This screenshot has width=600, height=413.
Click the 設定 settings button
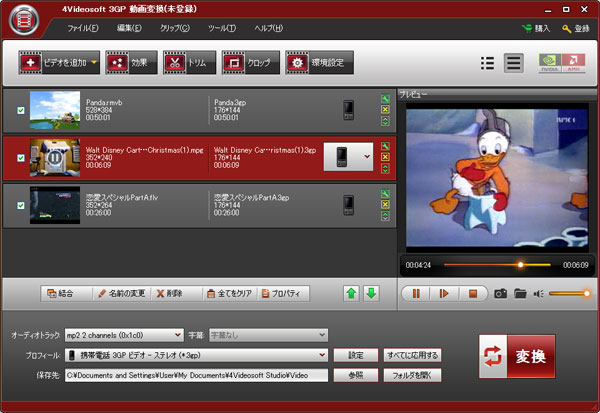coord(356,355)
